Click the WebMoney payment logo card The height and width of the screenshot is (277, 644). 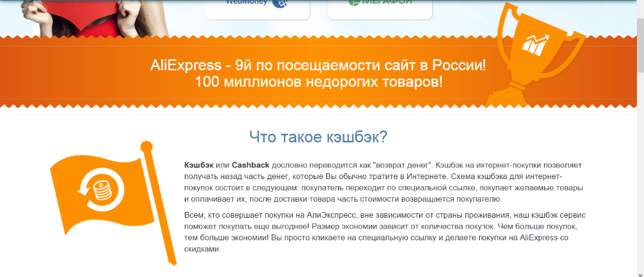tap(258, 9)
